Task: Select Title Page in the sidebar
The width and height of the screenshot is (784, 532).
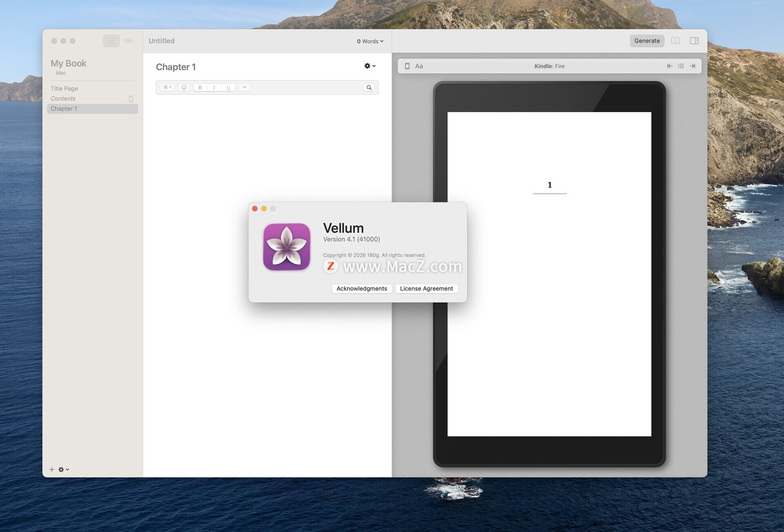Action: 64,89
